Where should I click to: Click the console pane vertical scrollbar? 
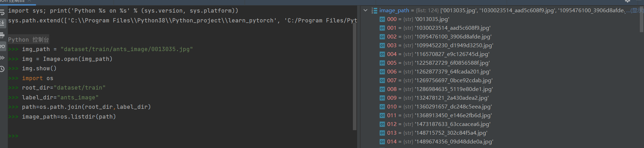(355, 70)
